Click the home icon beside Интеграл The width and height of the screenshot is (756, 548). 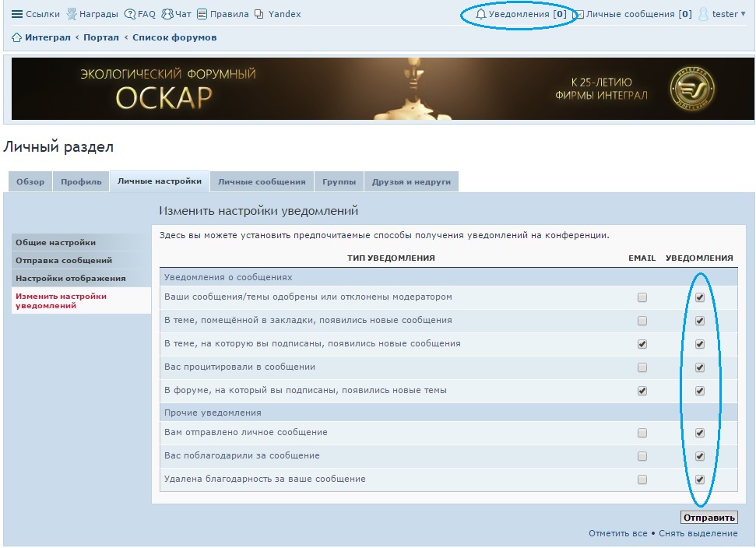16,37
